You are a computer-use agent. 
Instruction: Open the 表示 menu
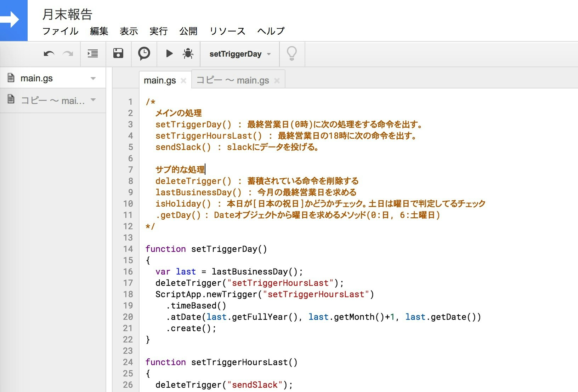point(129,31)
